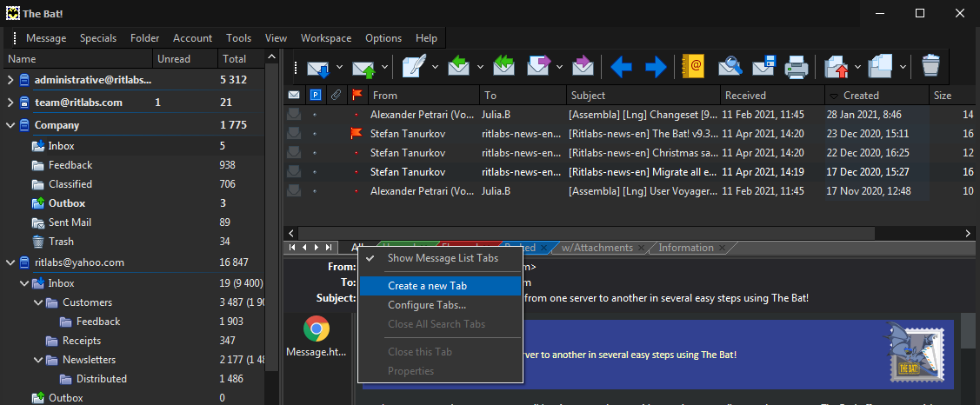This screenshot has width=980, height=405.
Task: Open the Address Book icon
Action: click(x=694, y=67)
